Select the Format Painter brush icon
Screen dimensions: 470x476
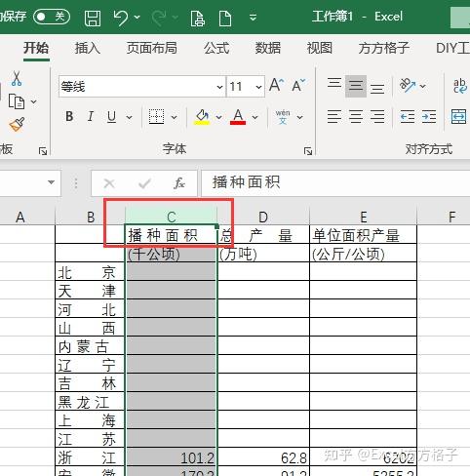[17, 125]
